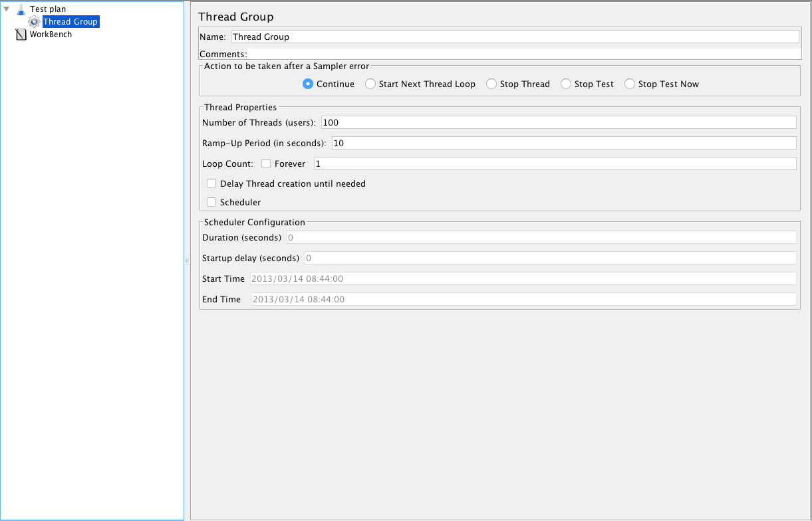Select the WorkBench tree item
Image resolution: width=812 pixels, height=521 pixels.
[51, 35]
